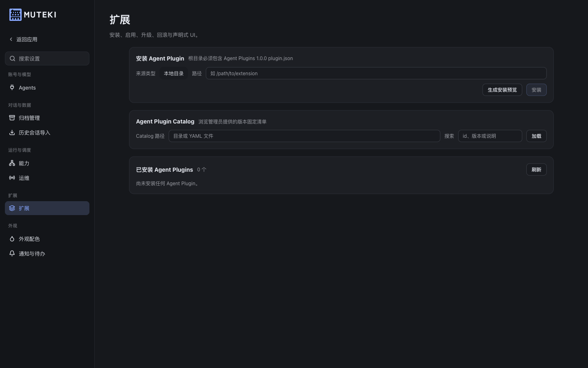Click the magnifier icon in 搜索设置
This screenshot has height=368, width=588.
[x=13, y=58]
